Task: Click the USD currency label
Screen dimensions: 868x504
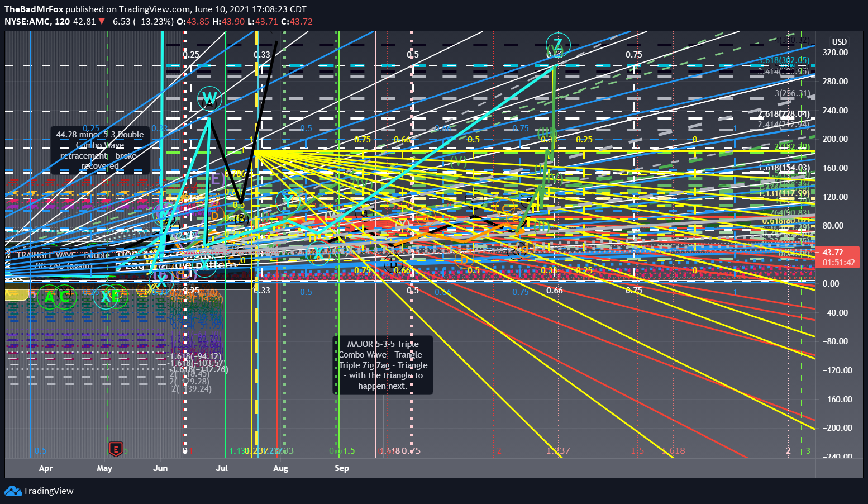Action: [x=840, y=42]
